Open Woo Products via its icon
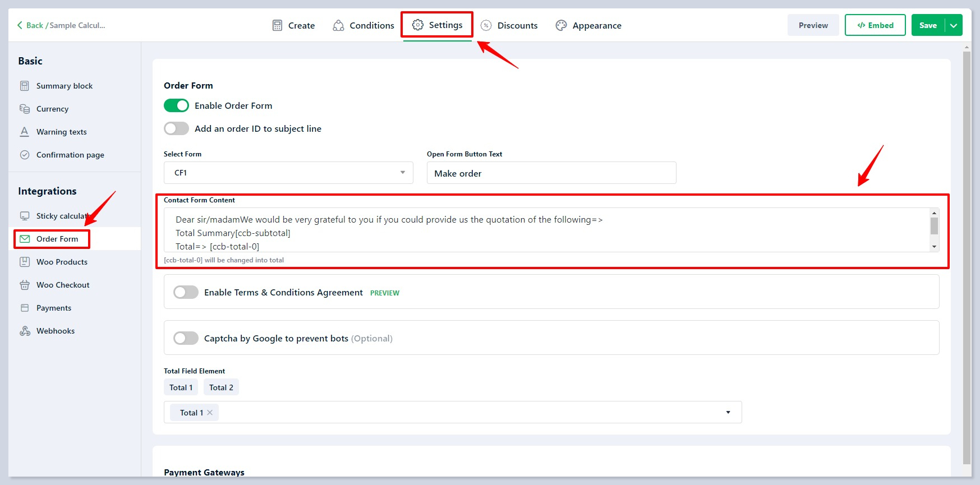Viewport: 980px width, 485px height. (25, 262)
